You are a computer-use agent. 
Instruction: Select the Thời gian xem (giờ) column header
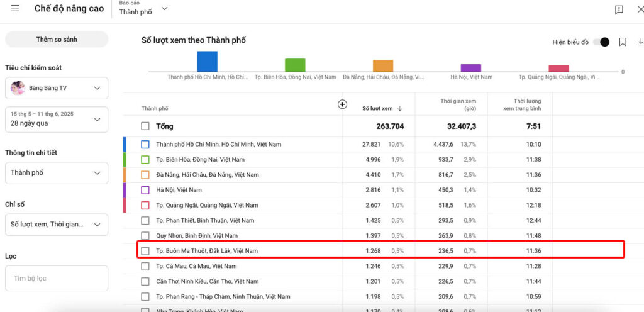pos(458,104)
